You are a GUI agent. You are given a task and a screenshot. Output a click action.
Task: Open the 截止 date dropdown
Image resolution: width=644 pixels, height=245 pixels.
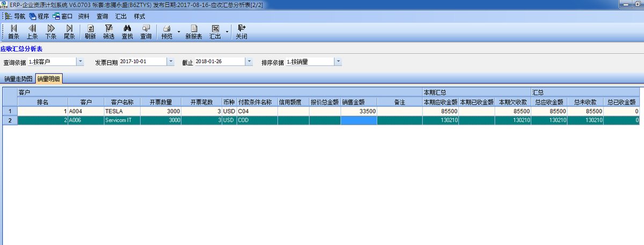(x=249, y=62)
